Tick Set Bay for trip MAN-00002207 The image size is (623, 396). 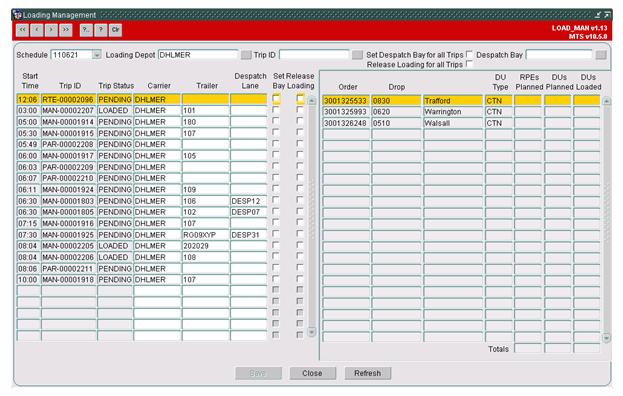pyautogui.click(x=276, y=110)
